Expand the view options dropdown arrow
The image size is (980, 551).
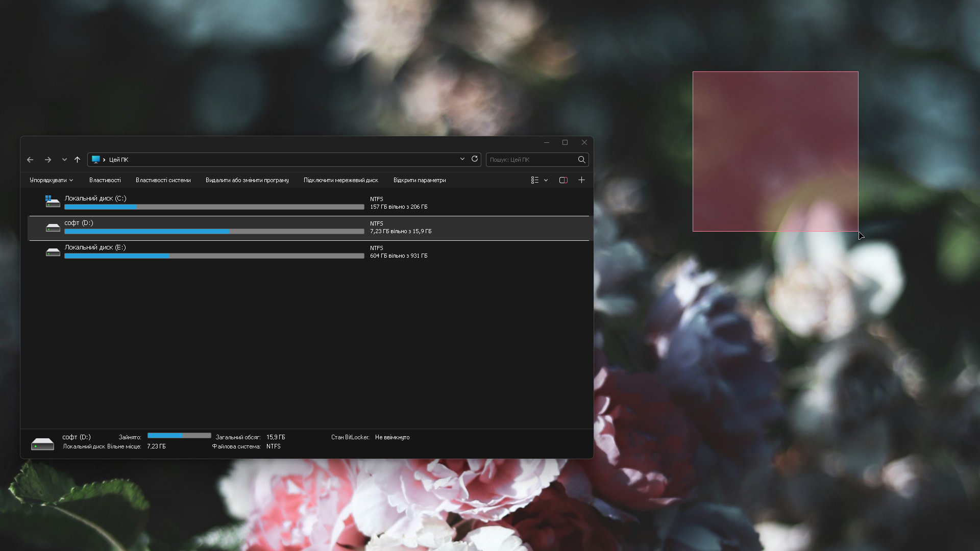pyautogui.click(x=546, y=180)
